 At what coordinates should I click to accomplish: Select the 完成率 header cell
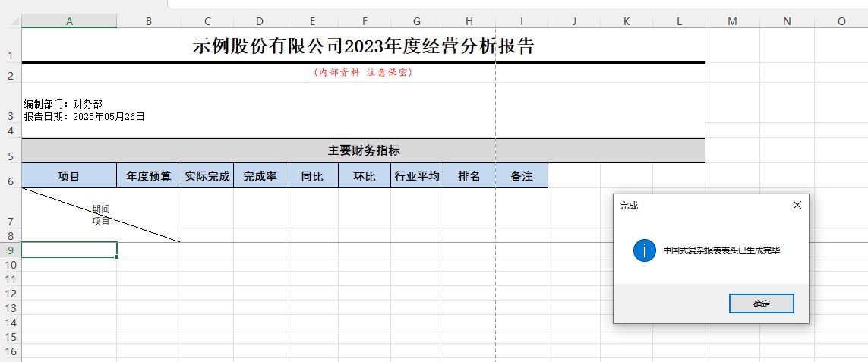tap(260, 176)
